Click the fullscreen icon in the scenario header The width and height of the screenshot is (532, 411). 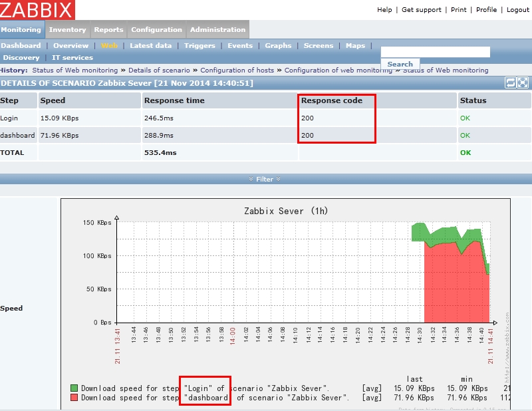tap(523, 82)
